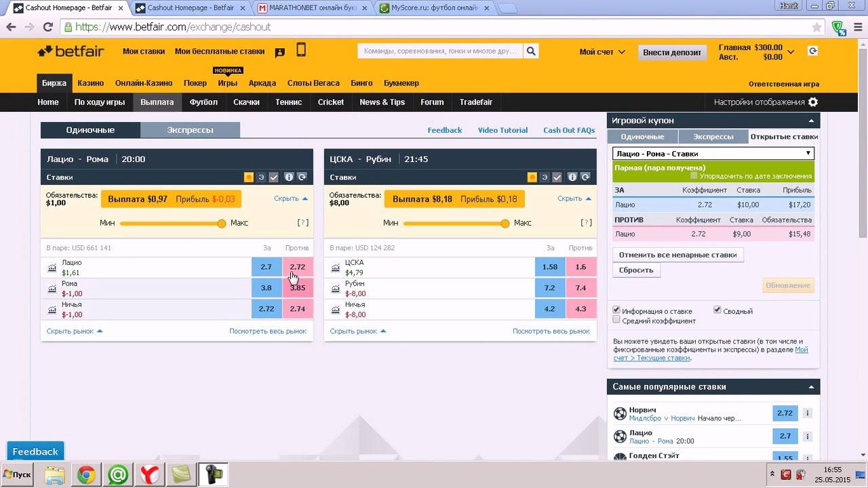Expand the balance dropdown arrow
Screen dimensions: 868x488
coord(791,52)
